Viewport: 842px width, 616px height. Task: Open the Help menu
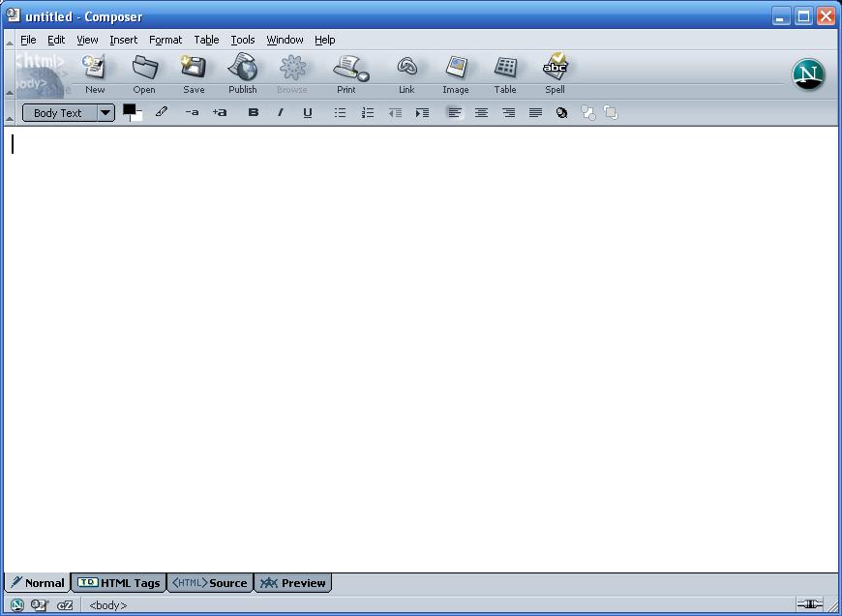tap(325, 40)
